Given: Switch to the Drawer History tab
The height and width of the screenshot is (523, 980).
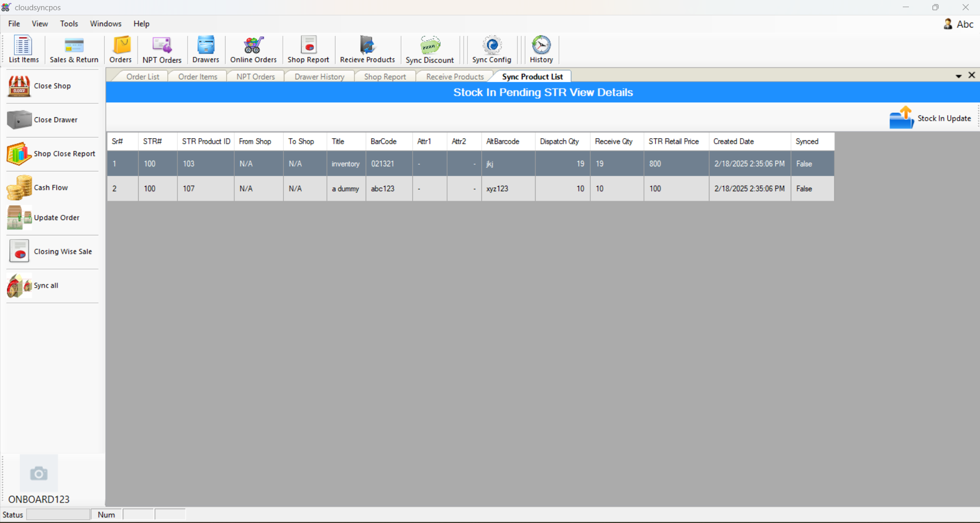Looking at the screenshot, I should 320,77.
